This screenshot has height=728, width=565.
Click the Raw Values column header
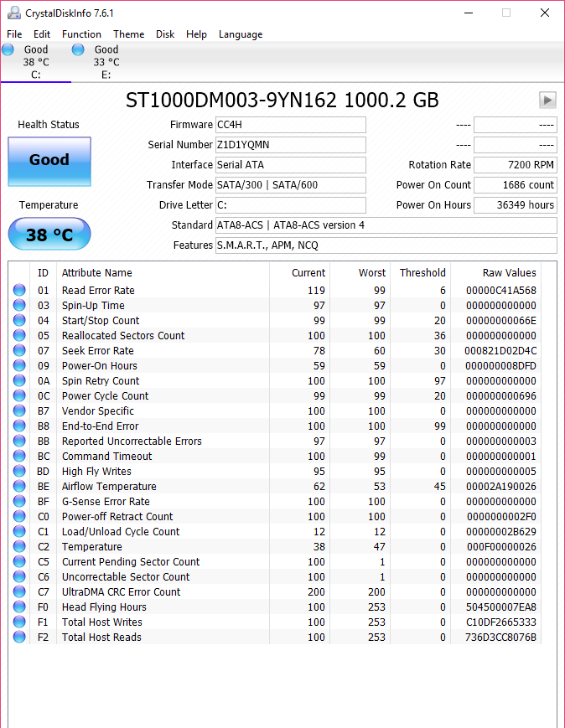[x=509, y=273]
